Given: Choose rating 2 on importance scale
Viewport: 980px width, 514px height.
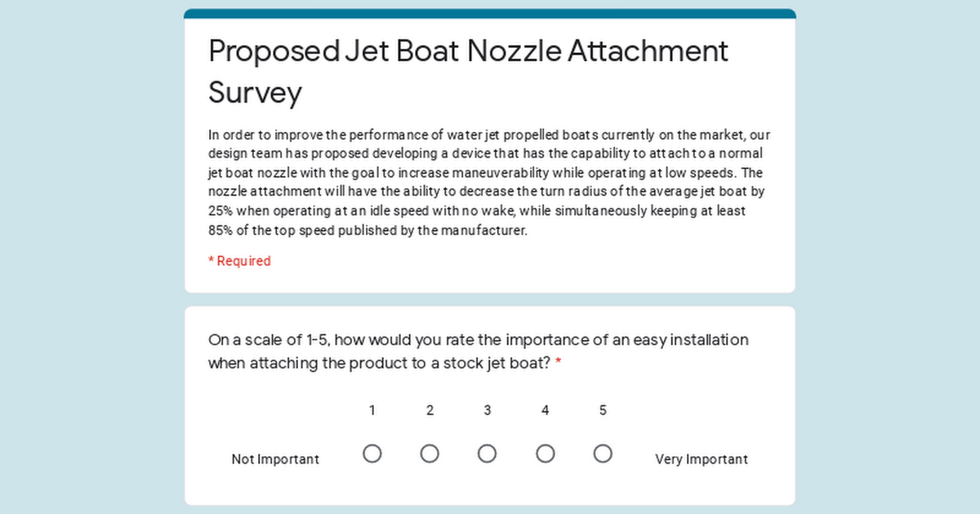Looking at the screenshot, I should click(x=430, y=454).
